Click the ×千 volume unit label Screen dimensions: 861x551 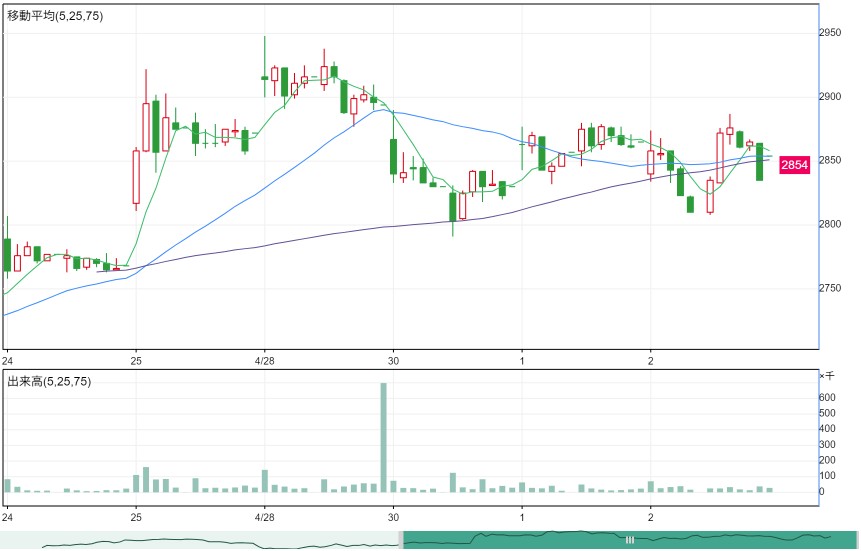pyautogui.click(x=826, y=376)
